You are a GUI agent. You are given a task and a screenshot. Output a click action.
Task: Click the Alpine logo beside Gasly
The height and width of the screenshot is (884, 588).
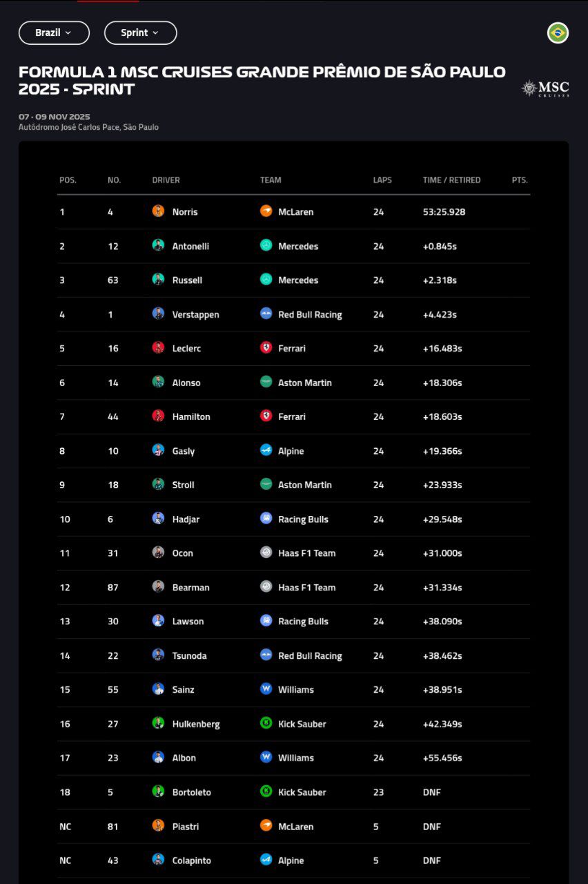tap(266, 451)
